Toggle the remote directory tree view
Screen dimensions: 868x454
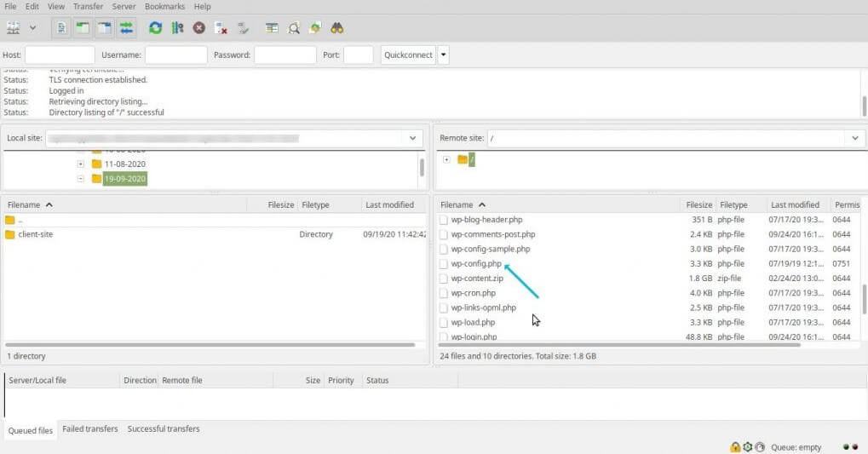click(105, 27)
